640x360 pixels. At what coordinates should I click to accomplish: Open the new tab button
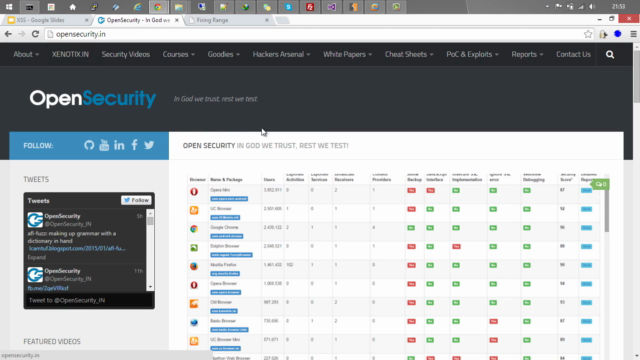click(282, 20)
